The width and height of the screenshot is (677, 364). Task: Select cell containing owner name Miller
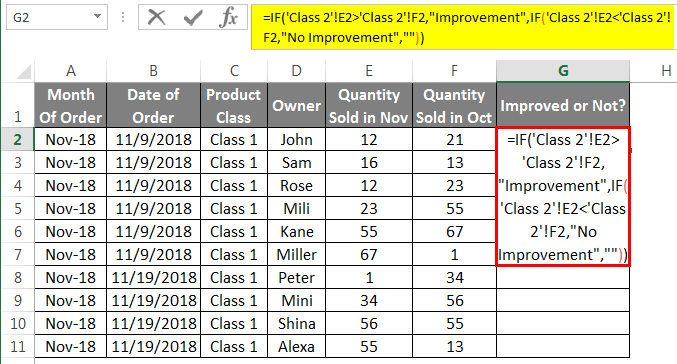click(x=296, y=254)
